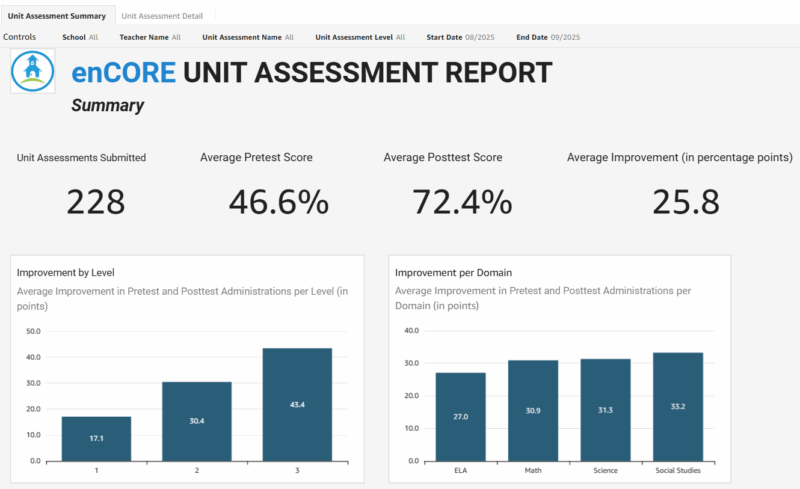Expand the Unit Assessment Level filter
This screenshot has height=489, width=800.
(x=360, y=37)
